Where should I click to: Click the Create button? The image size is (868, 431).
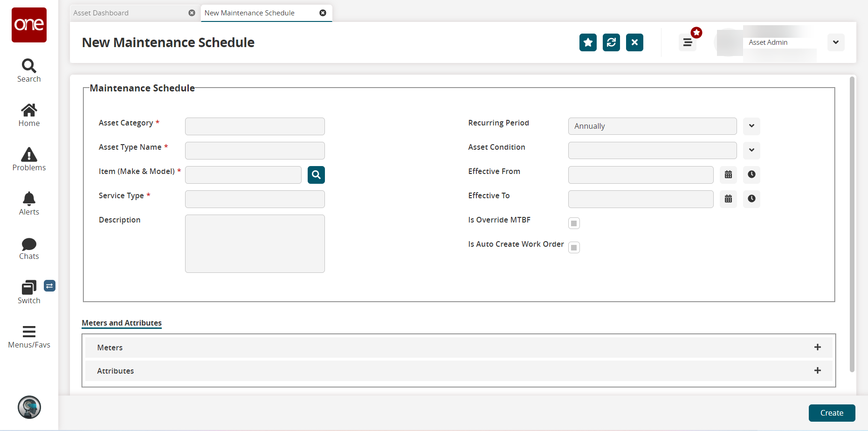click(x=832, y=413)
